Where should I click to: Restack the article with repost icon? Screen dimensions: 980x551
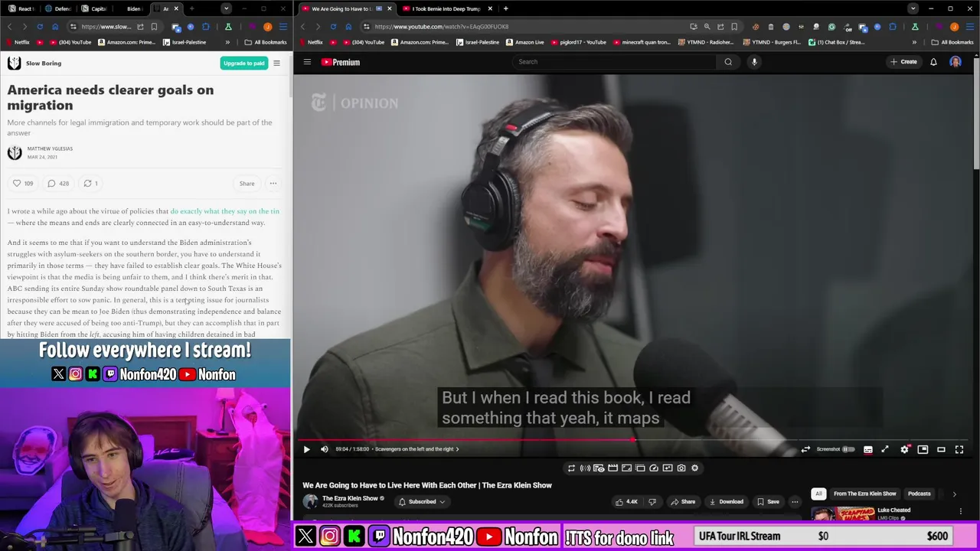coord(91,184)
